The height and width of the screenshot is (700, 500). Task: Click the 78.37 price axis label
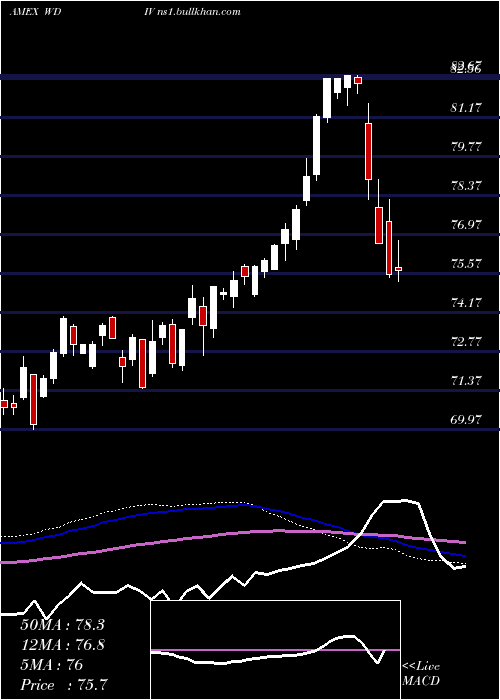[467, 185]
